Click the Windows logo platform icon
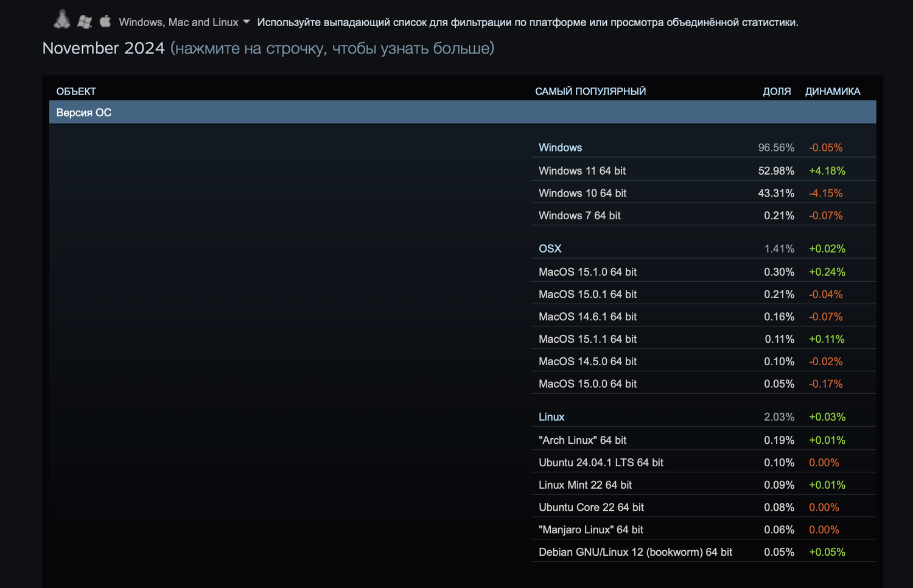Image resolution: width=913 pixels, height=588 pixels. coord(85,22)
